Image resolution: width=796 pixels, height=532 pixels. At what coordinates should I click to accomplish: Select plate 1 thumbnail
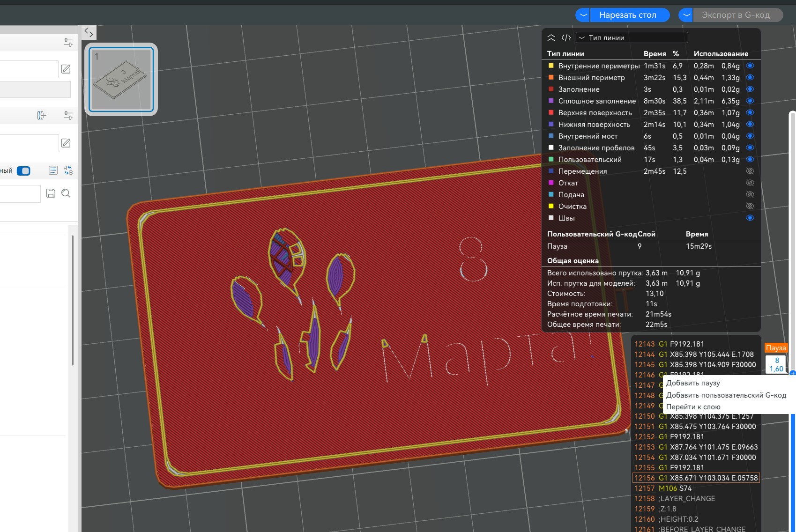(121, 79)
